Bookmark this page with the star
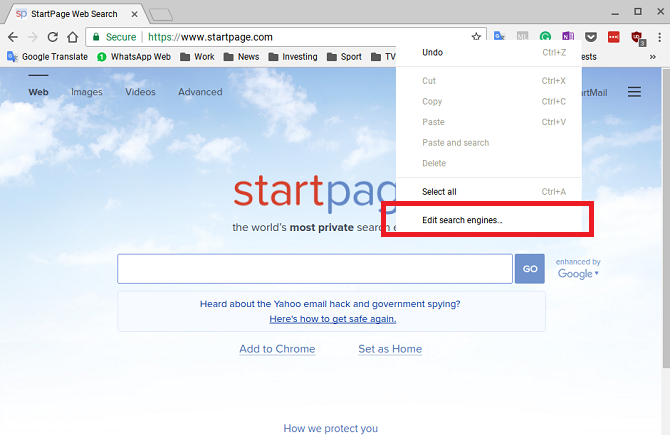The image size is (670, 435). point(476,37)
